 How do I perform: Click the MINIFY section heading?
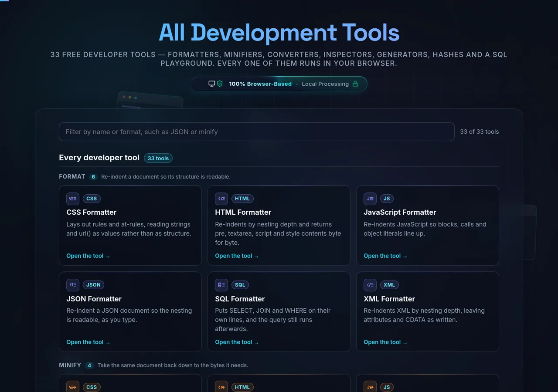coord(70,365)
